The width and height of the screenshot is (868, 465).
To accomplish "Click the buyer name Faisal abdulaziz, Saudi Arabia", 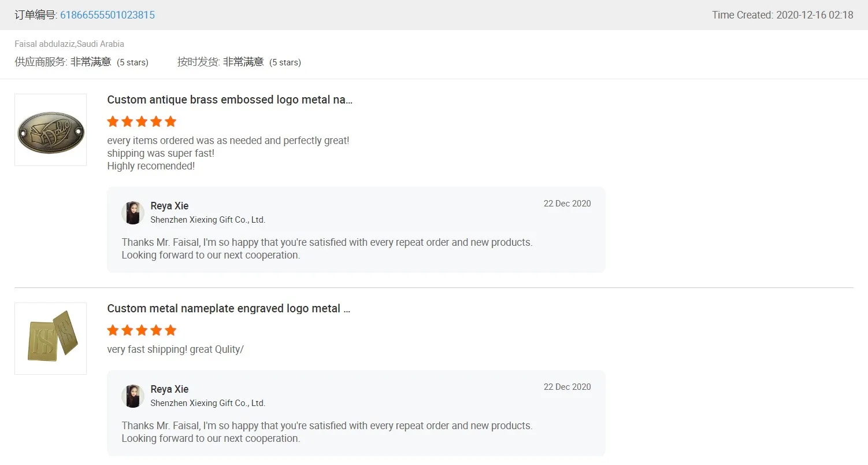I will click(x=69, y=44).
